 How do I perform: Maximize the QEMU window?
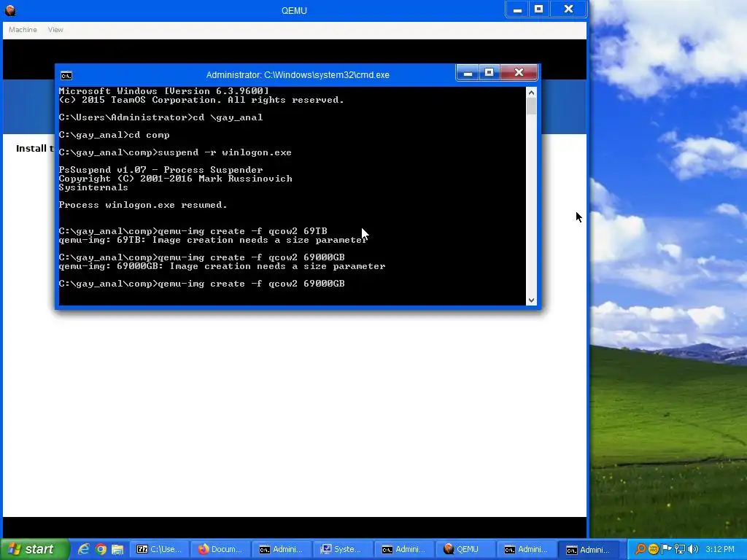point(539,9)
